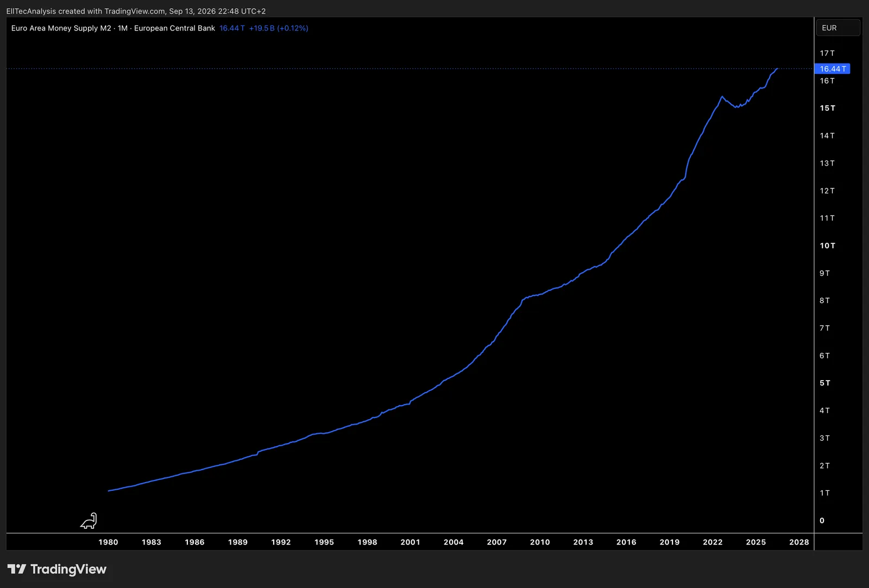Viewport: 869px width, 588px height.
Task: Click the 15 T price axis label
Action: (x=828, y=108)
